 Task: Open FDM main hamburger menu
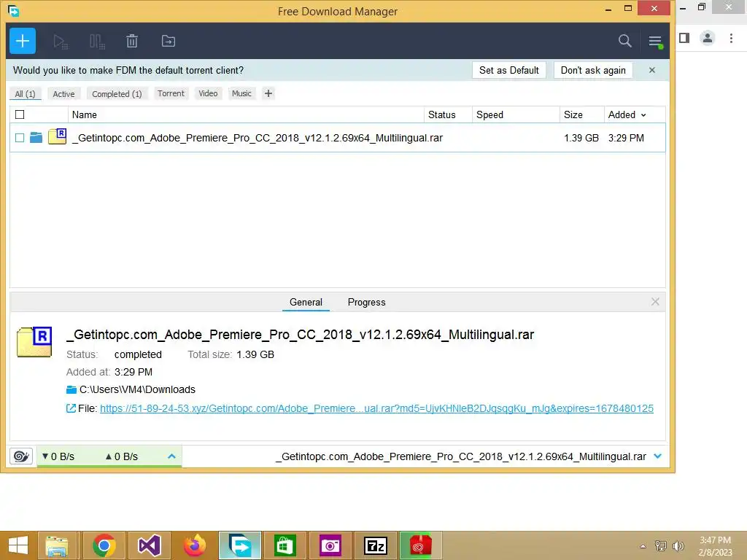click(655, 42)
